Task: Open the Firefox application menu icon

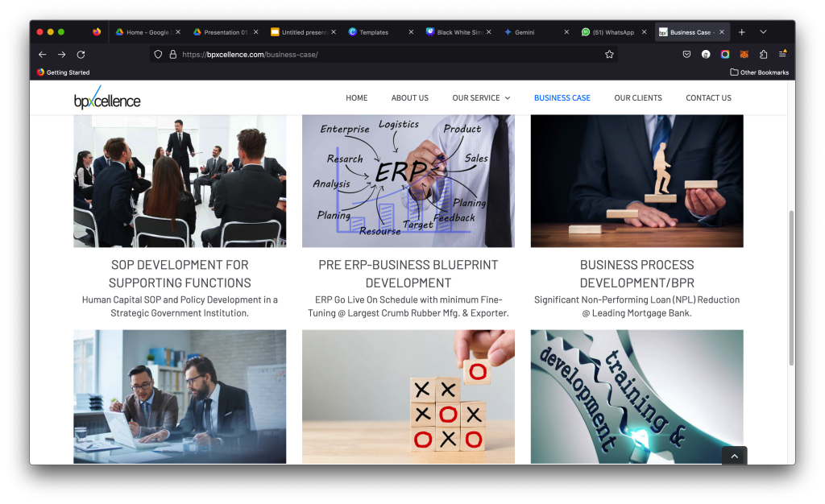Action: pos(782,54)
